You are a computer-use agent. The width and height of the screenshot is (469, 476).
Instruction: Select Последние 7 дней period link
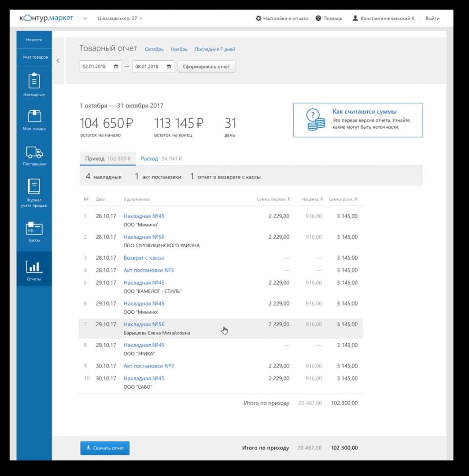[x=215, y=49]
